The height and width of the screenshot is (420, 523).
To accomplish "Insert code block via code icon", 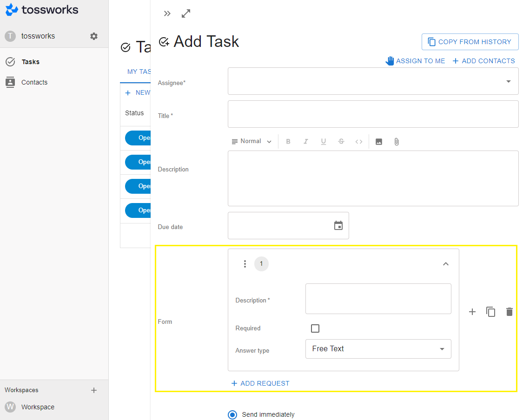I will (x=358, y=142).
